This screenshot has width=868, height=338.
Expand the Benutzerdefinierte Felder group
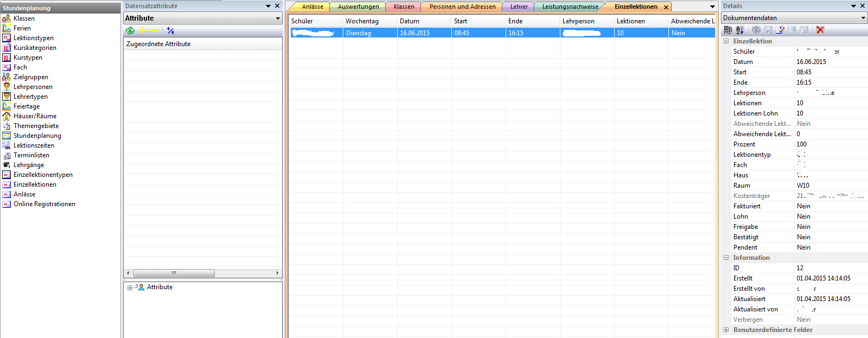726,330
